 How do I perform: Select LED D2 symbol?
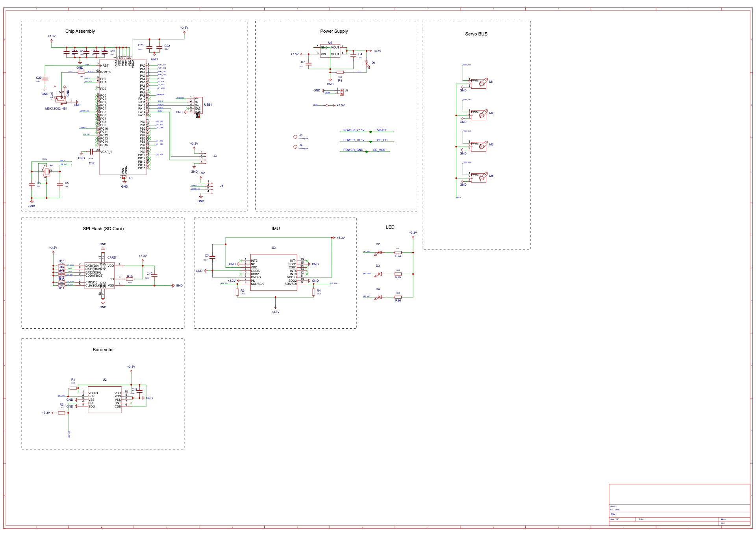coord(379,252)
